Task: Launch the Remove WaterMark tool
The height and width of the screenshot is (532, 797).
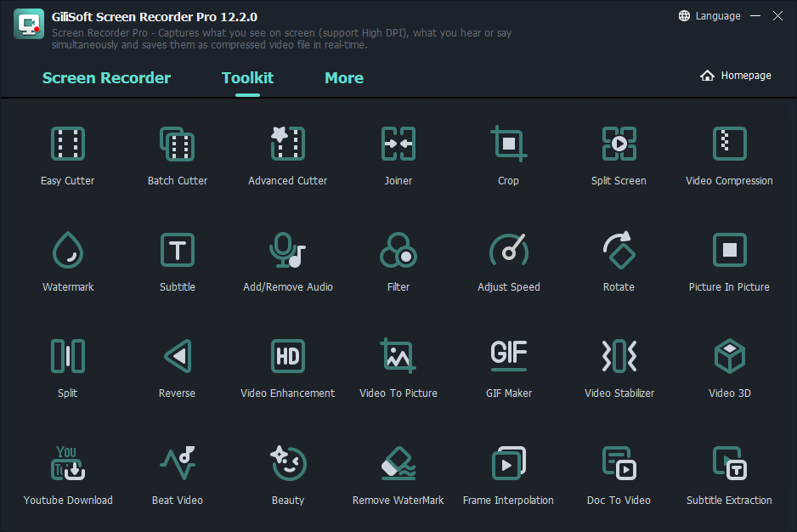Action: click(x=398, y=473)
